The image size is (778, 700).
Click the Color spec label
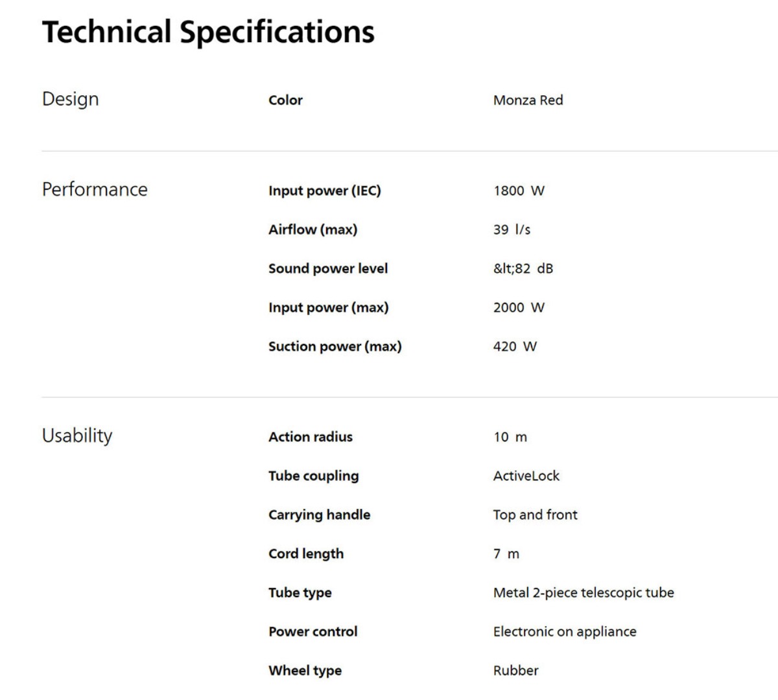point(285,100)
